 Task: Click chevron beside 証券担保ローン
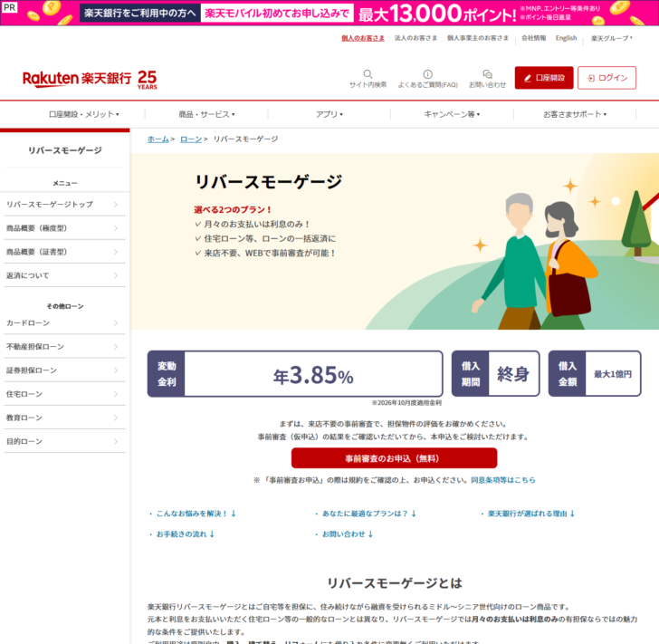tap(116, 370)
